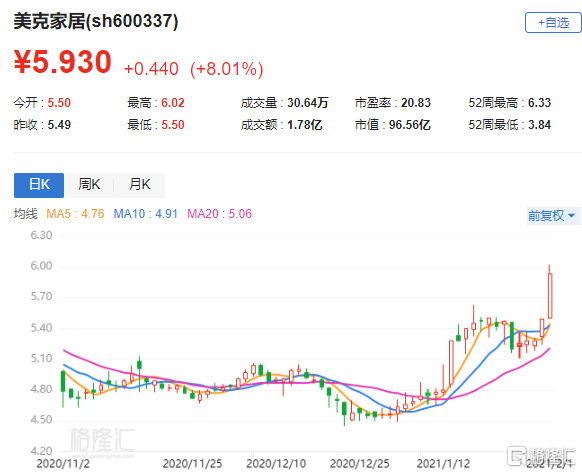Click the 最高 high value 6.02

pos(173,103)
